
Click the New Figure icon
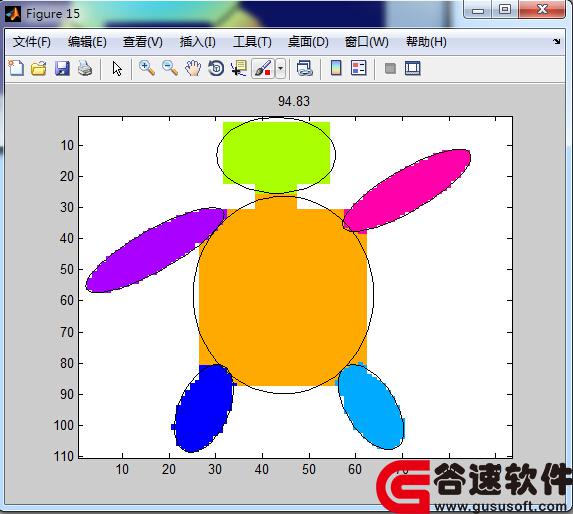tap(16, 68)
